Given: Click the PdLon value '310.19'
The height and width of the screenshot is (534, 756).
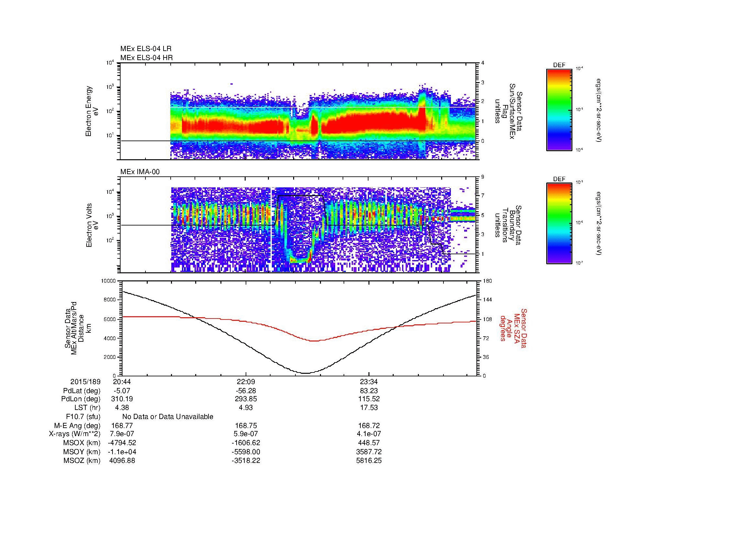Looking at the screenshot, I should click(122, 399).
